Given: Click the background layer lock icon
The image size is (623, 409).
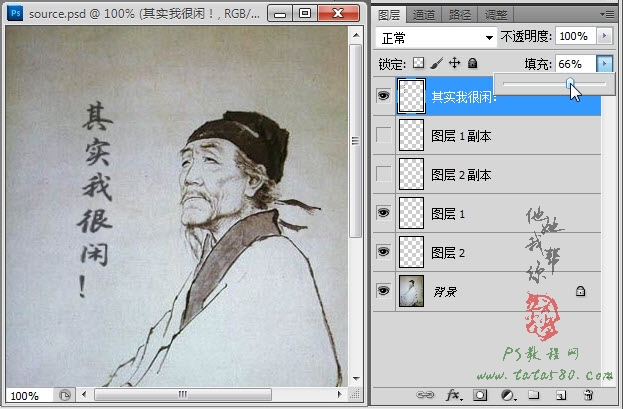Looking at the screenshot, I should point(580,291).
